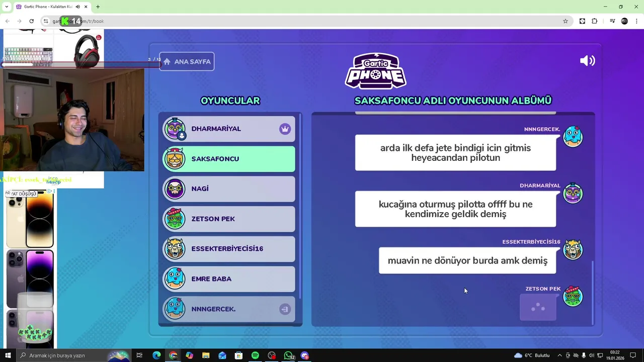The height and width of the screenshot is (362, 644).
Task: Open the Chrome three-dot menu
Action: pyautogui.click(x=636, y=21)
